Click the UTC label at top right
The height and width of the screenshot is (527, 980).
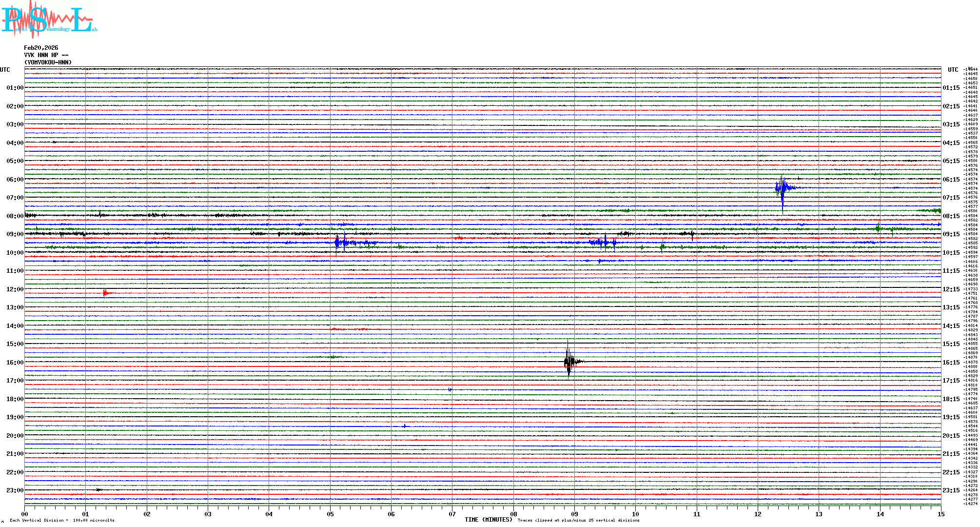point(953,70)
